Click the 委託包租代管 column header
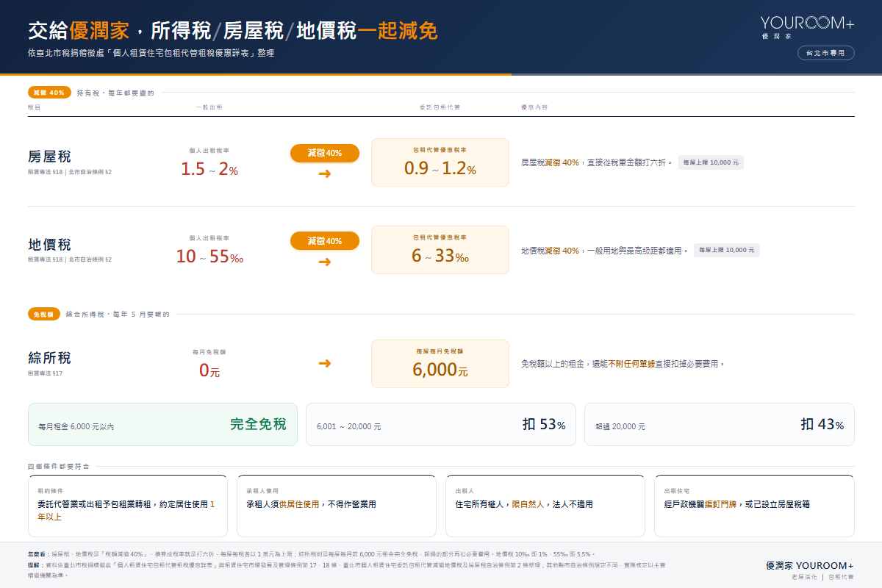Image resolution: width=882 pixels, height=588 pixels. click(440, 107)
